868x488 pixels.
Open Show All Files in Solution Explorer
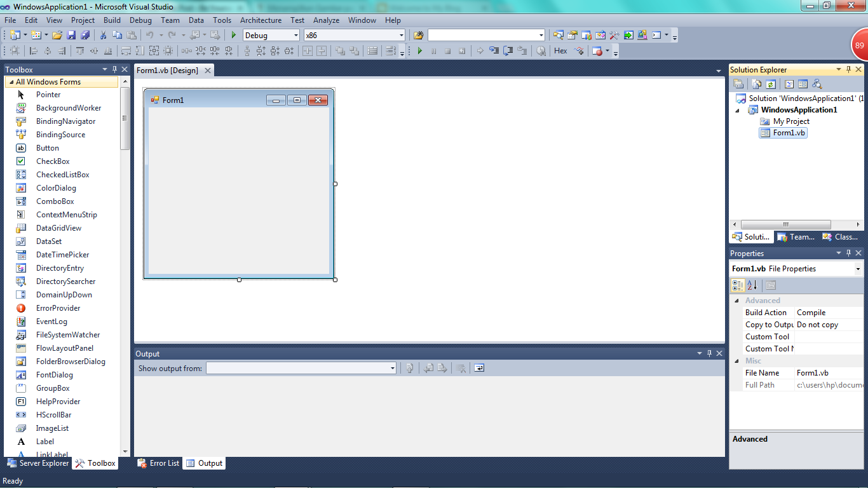(x=756, y=83)
